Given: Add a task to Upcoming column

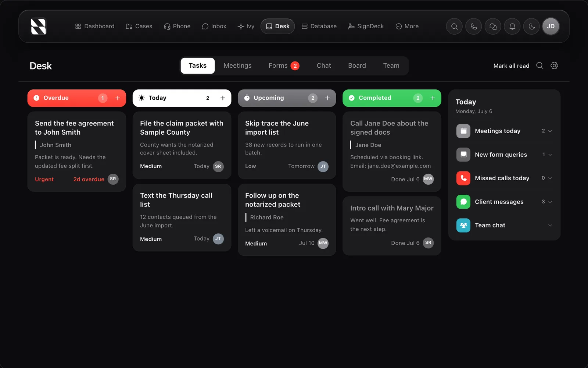Looking at the screenshot, I should coord(327,98).
